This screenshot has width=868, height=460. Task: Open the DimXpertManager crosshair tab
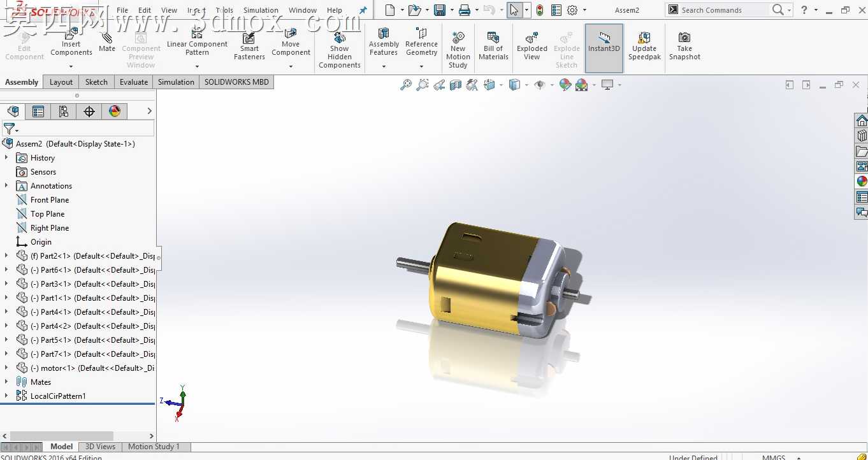click(x=89, y=111)
